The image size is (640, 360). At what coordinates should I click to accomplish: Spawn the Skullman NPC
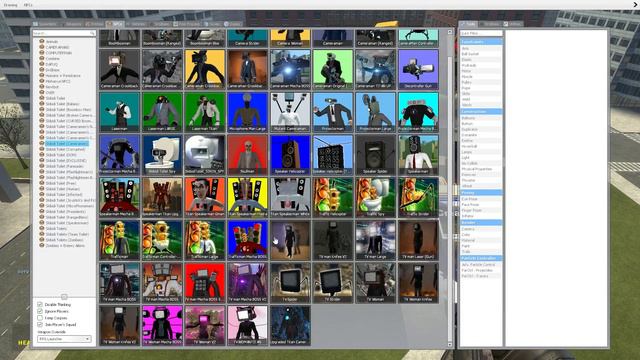click(247, 155)
